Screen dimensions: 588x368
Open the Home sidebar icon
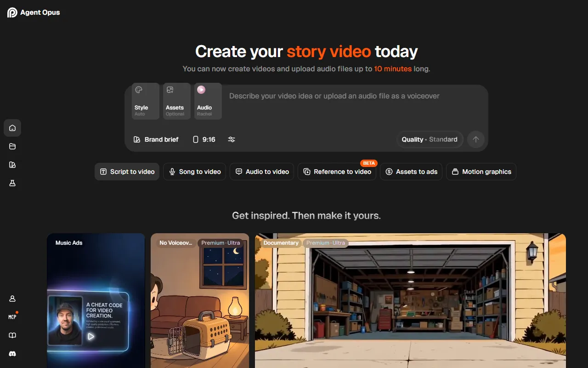point(12,128)
